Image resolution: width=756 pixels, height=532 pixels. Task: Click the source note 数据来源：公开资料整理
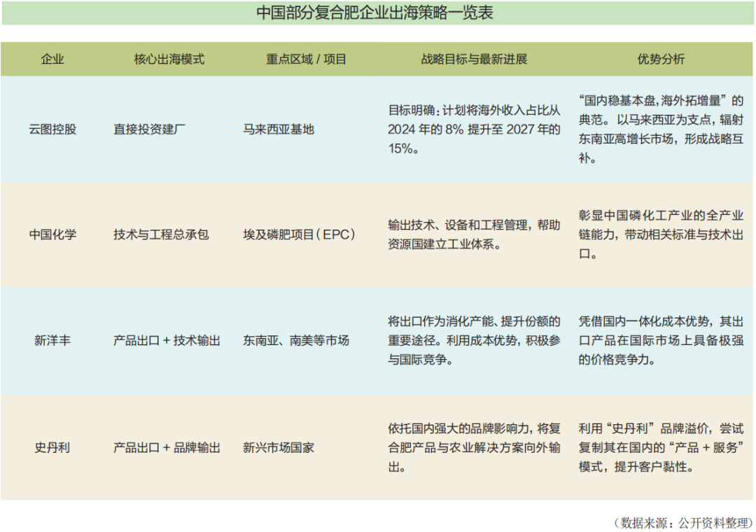682,522
